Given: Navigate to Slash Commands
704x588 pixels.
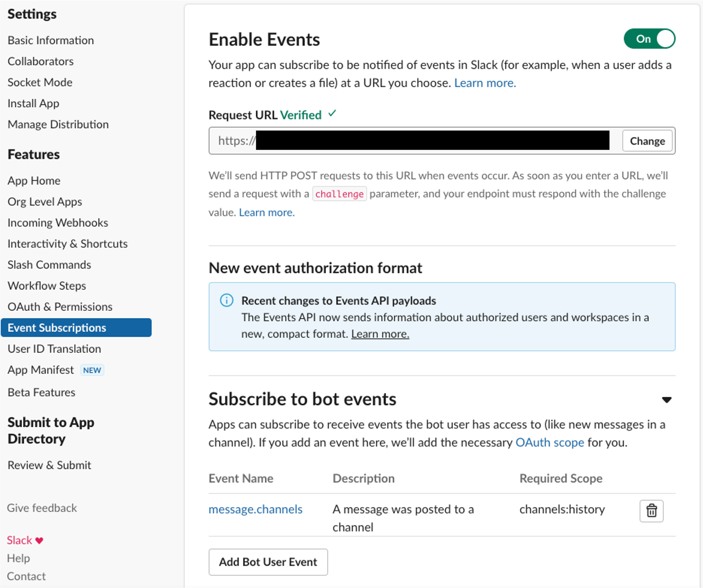Looking at the screenshot, I should (x=49, y=265).
